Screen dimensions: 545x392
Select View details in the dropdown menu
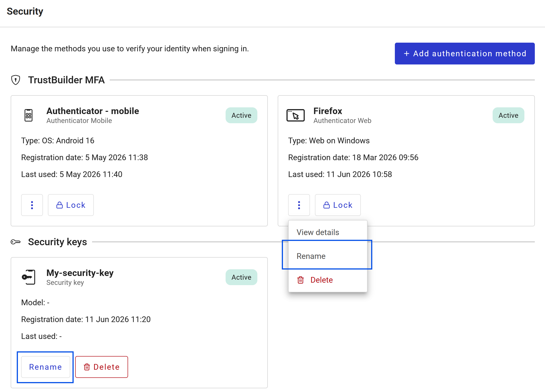tap(328, 232)
